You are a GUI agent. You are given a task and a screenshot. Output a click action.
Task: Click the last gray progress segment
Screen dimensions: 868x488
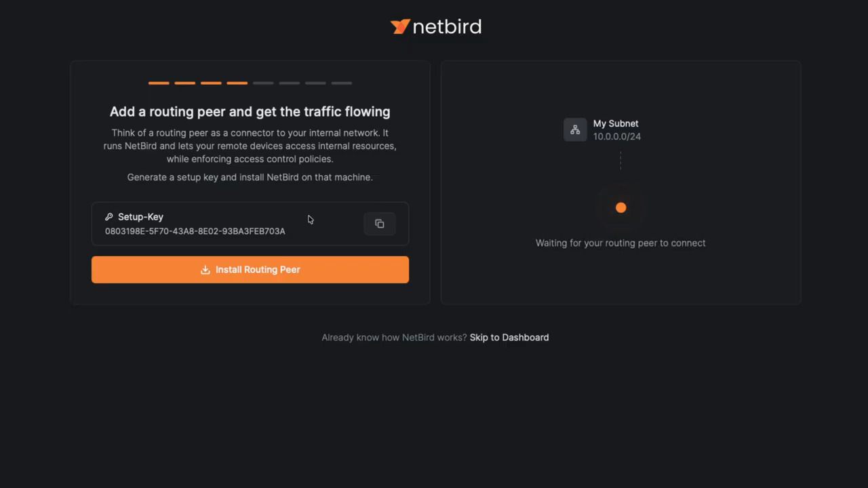point(341,83)
